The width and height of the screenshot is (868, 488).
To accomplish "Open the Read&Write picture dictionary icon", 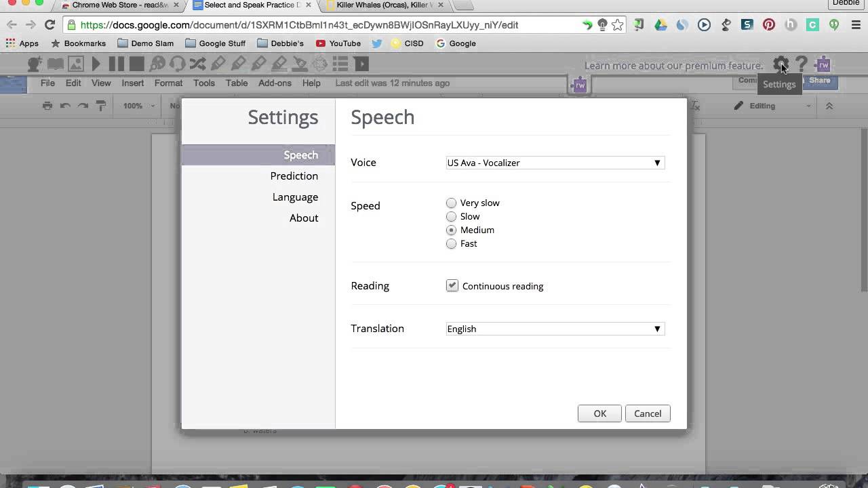I will point(76,64).
